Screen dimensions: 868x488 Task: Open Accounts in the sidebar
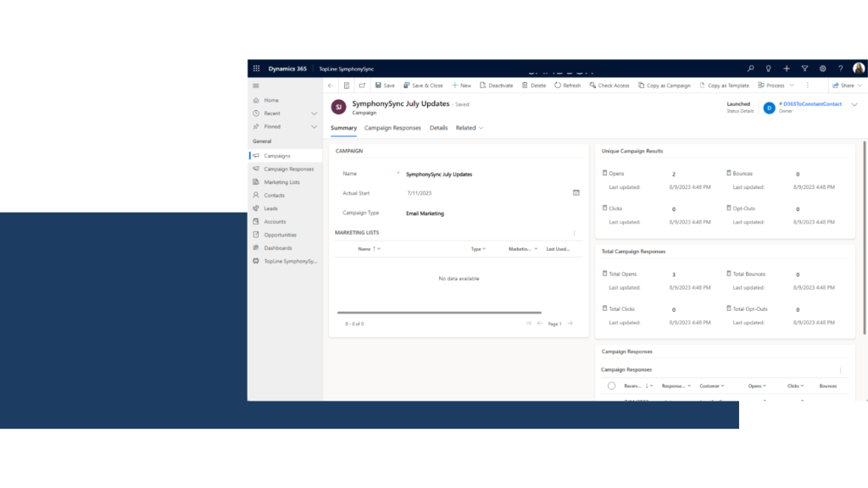click(x=285, y=222)
